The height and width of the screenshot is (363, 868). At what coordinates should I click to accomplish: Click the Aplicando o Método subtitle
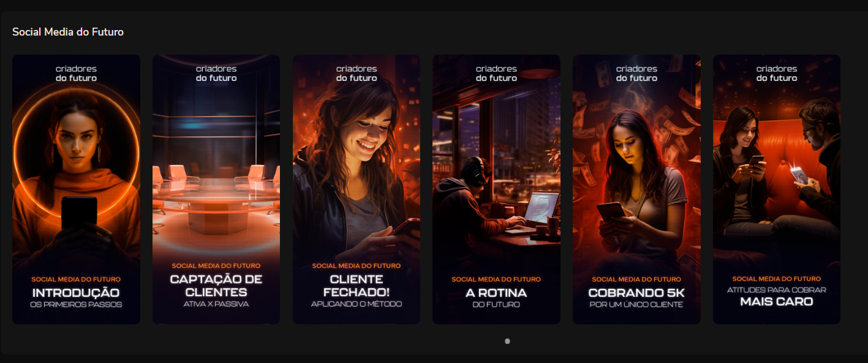(357, 304)
